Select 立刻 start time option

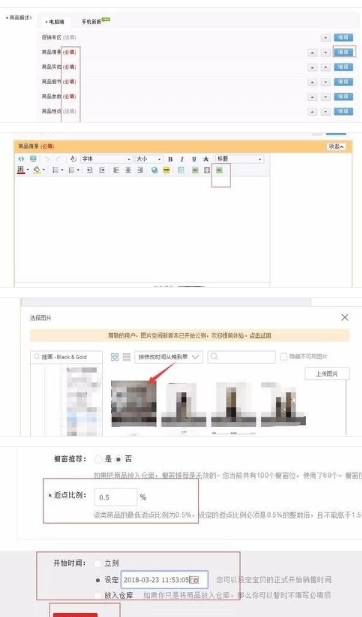pyautogui.click(x=98, y=563)
